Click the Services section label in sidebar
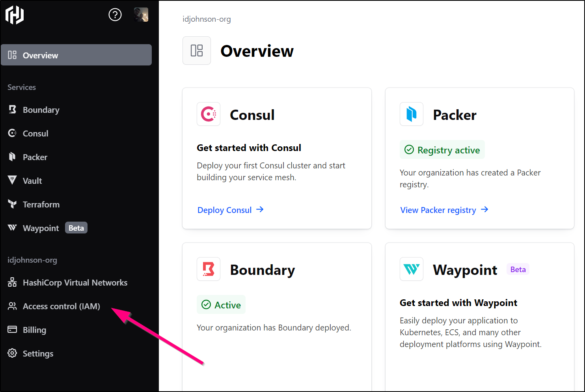 click(x=22, y=87)
